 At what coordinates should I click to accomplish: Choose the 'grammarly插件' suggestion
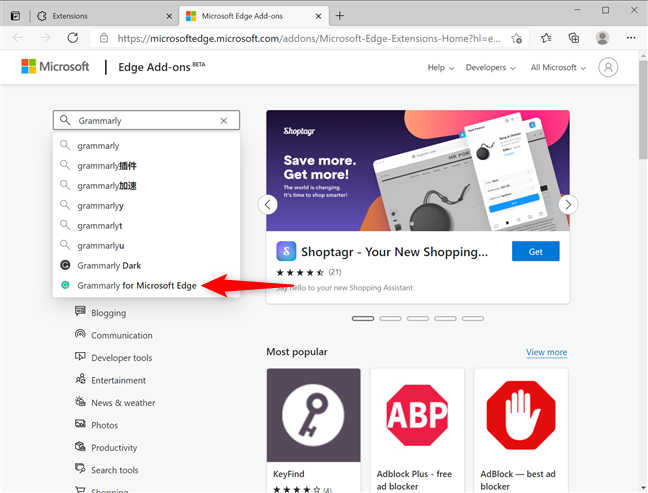146,166
